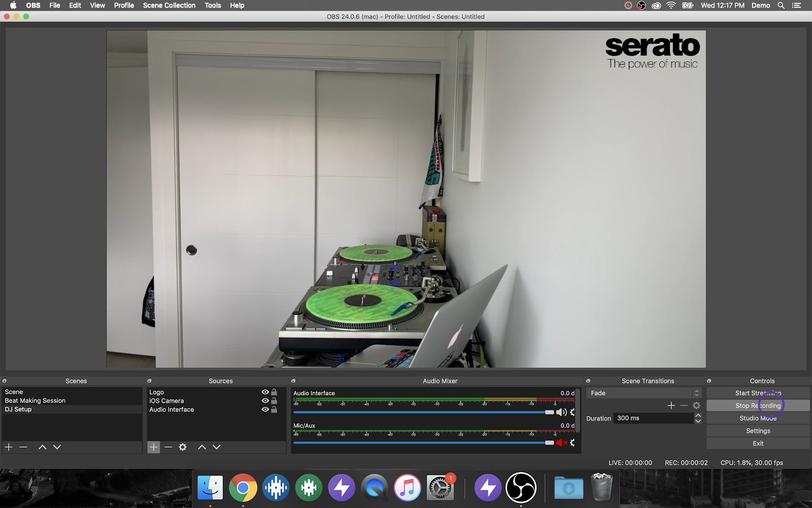The width and height of the screenshot is (812, 508).
Task: Toggle visibility of the Logo source
Action: click(x=265, y=392)
